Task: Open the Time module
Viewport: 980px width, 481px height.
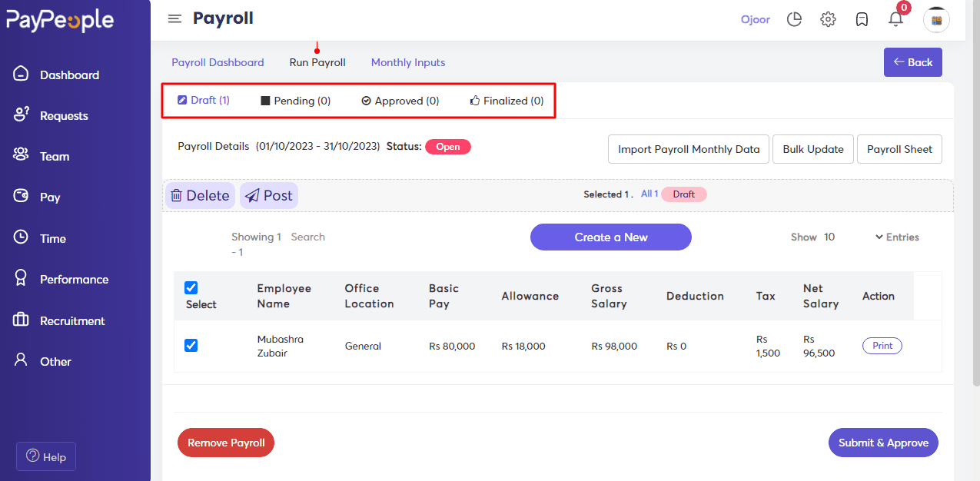Action: pyautogui.click(x=54, y=238)
